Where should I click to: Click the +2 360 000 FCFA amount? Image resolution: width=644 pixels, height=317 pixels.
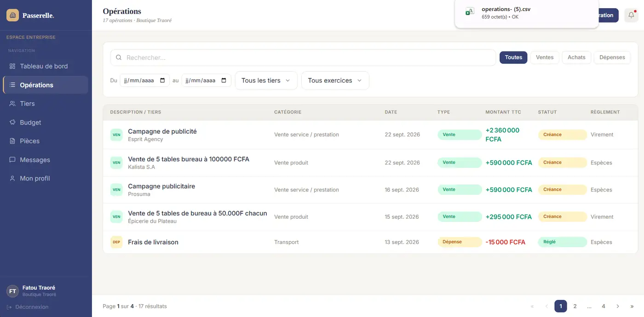pyautogui.click(x=502, y=135)
